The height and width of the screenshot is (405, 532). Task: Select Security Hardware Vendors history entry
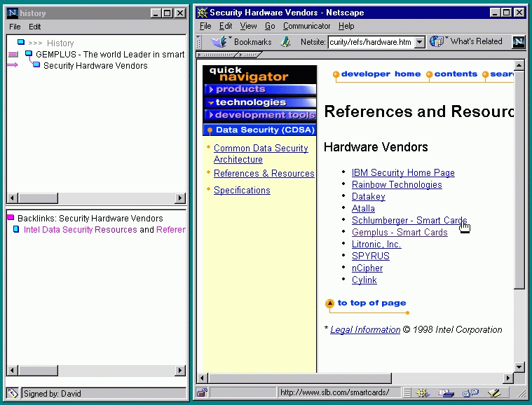coord(95,65)
